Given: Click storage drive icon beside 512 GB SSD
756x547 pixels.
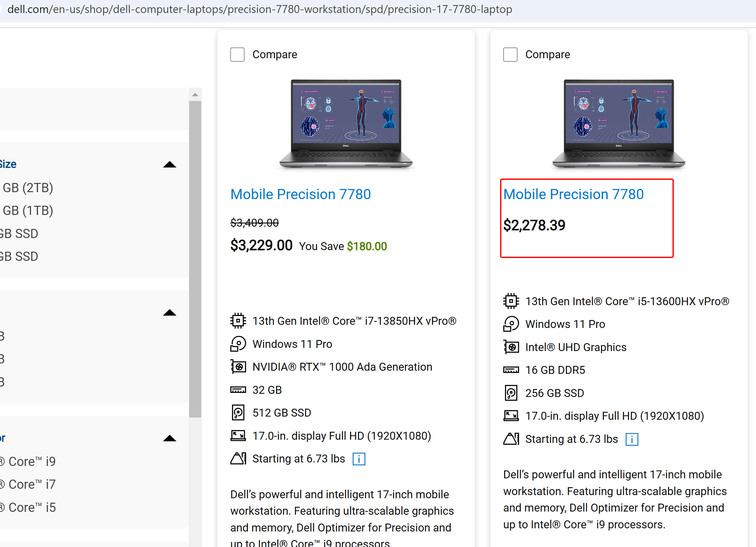Looking at the screenshot, I should tap(238, 413).
